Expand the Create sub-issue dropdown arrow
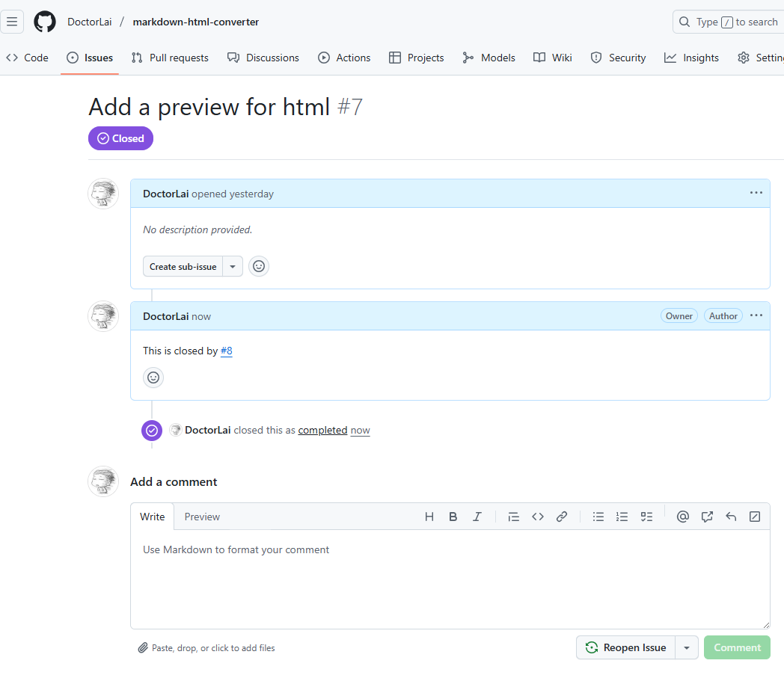This screenshot has width=784, height=687. tap(233, 266)
